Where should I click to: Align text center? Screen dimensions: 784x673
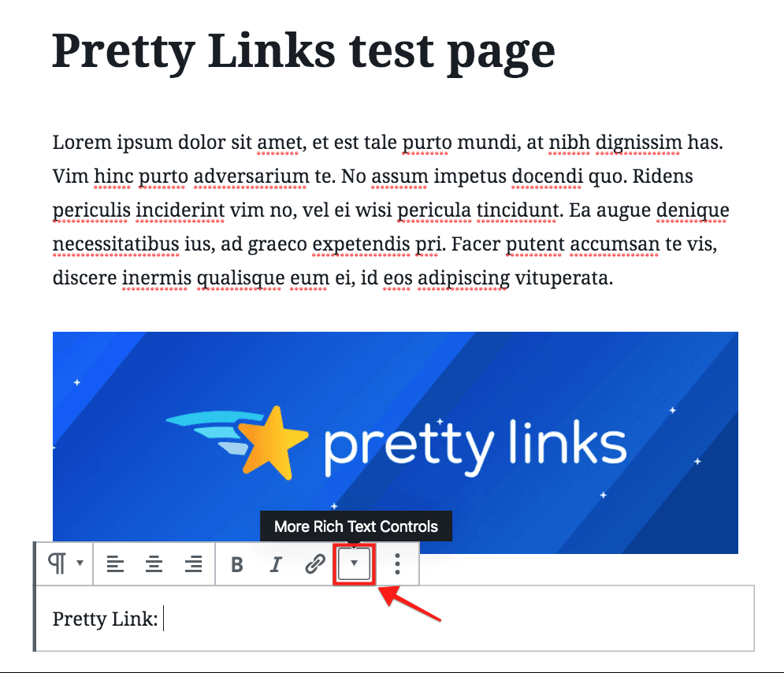point(154,564)
